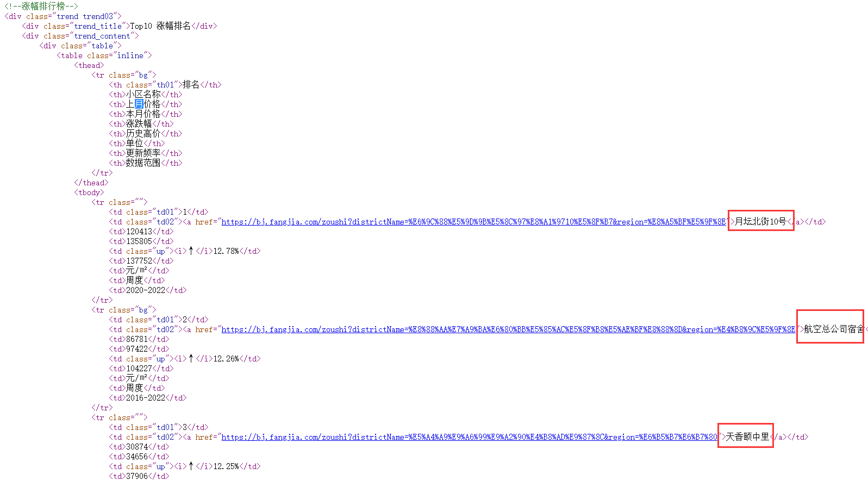Click the rise value 12.25%
Viewport: 868px width, 480px height.
(x=226, y=466)
